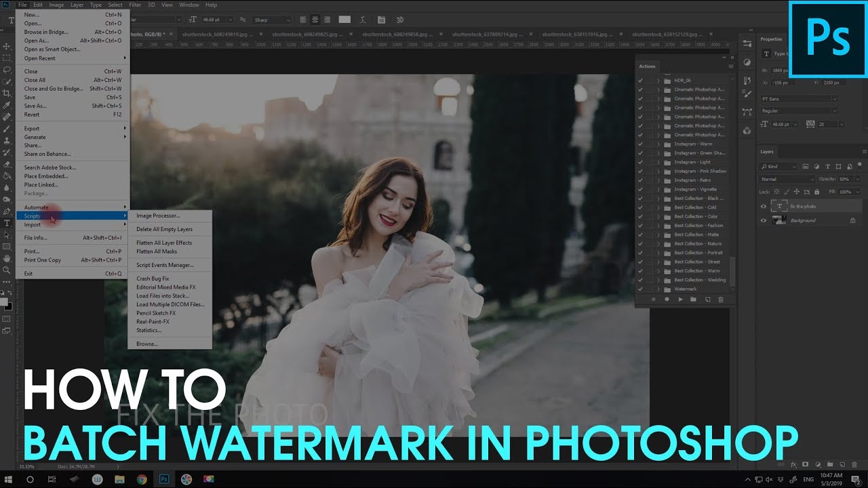Select the Crop tool
Screen dimensions: 868x488
pos(7,94)
